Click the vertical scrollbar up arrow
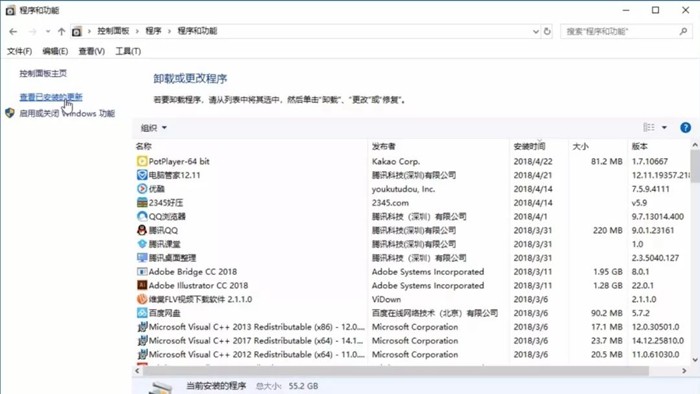 pyautogui.click(x=695, y=145)
